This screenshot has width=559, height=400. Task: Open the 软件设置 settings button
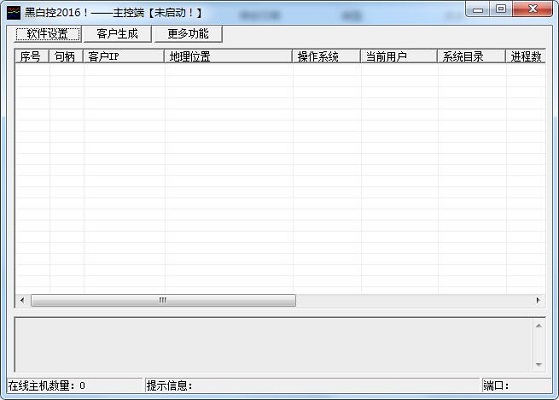(x=48, y=34)
